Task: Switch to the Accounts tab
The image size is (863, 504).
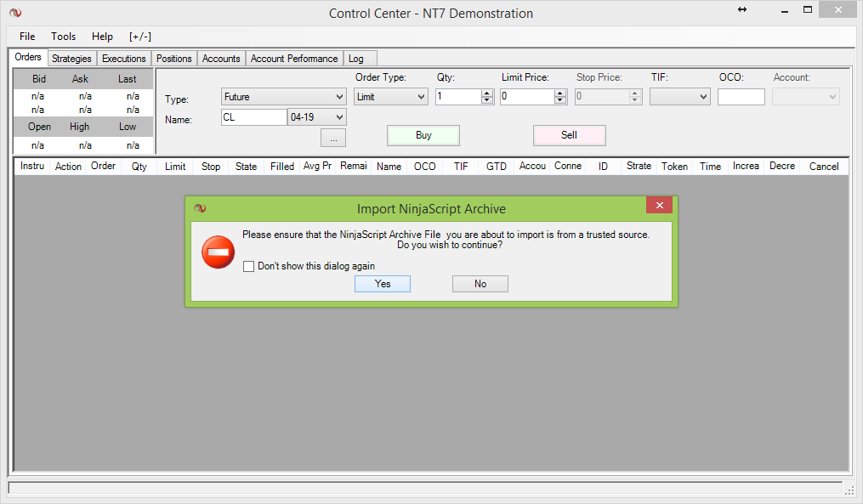Action: [221, 59]
